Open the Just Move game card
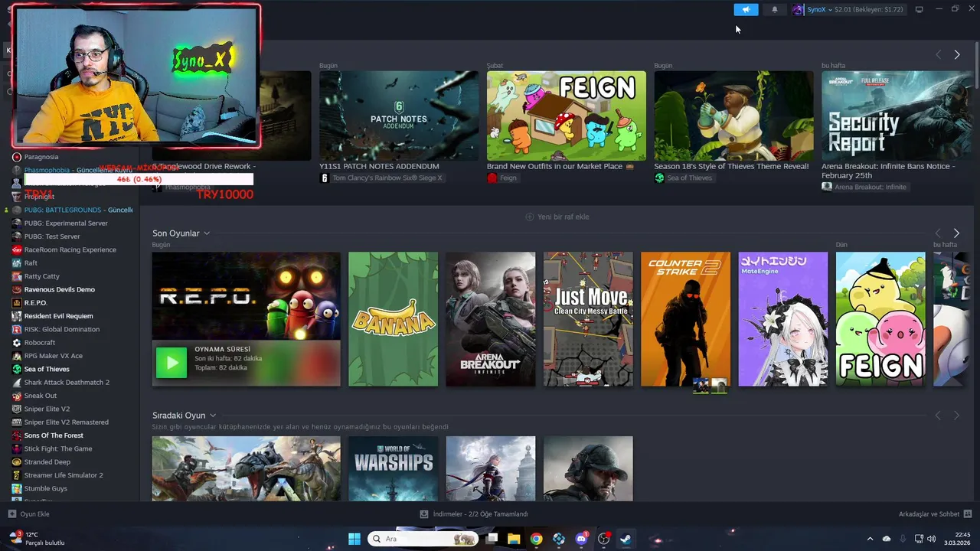This screenshot has width=980, height=551. click(588, 319)
